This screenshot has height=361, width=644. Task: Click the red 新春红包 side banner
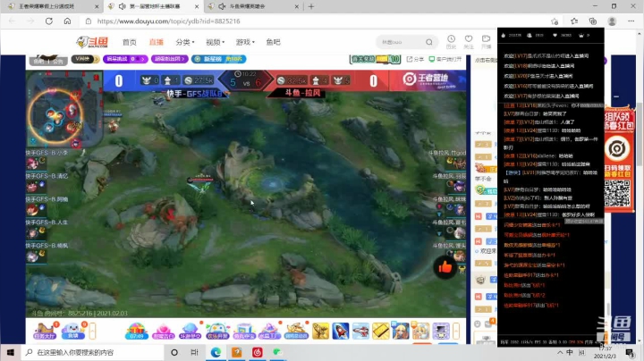619,158
